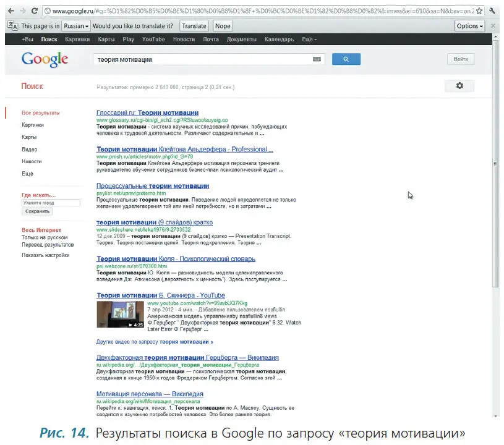Click the Укажите город location field
Image resolution: width=504 pixels, height=445 pixels.
(51, 203)
